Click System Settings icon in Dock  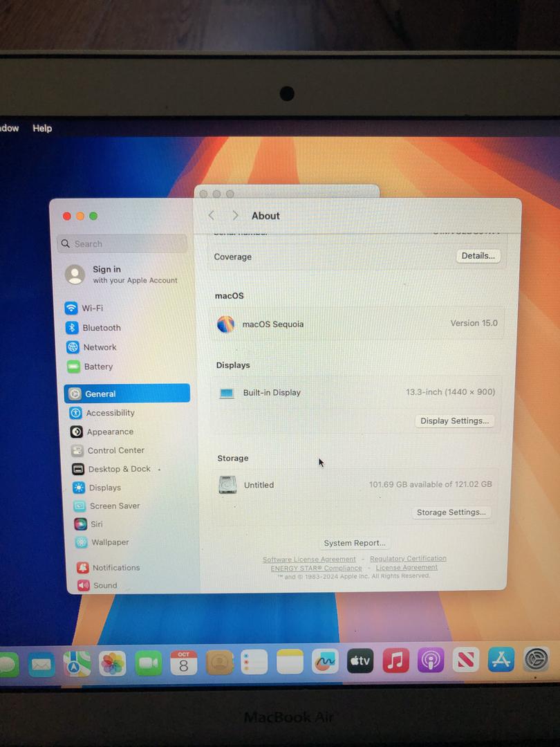536,659
